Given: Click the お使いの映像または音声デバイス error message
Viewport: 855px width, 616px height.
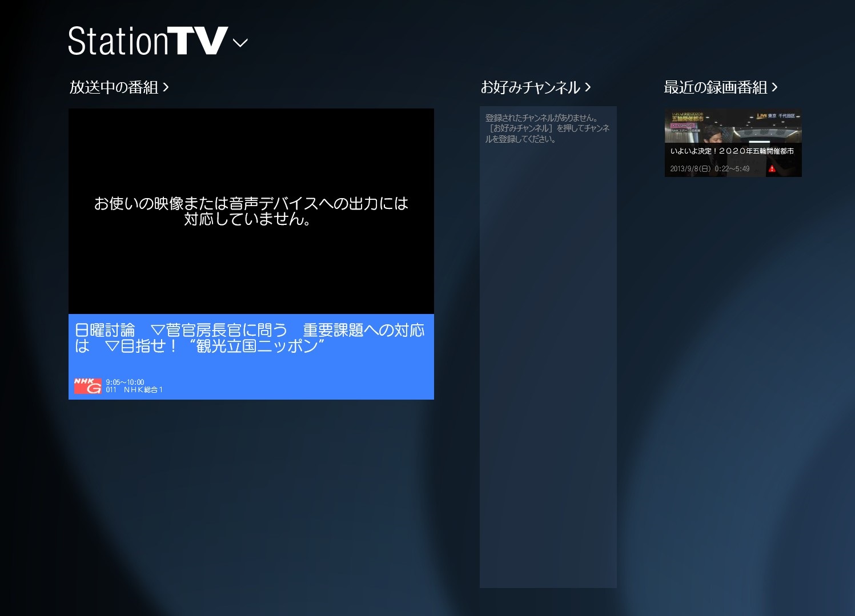Looking at the screenshot, I should point(251,211).
